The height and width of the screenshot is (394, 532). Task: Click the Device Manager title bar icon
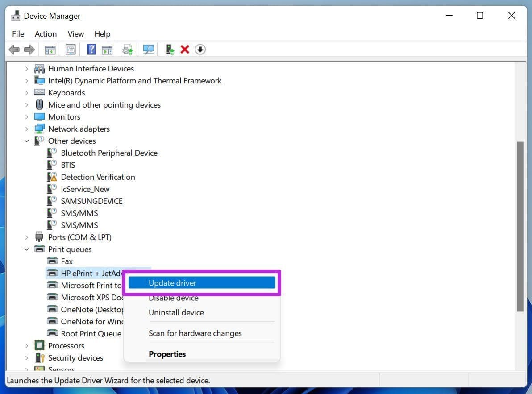[x=16, y=16]
